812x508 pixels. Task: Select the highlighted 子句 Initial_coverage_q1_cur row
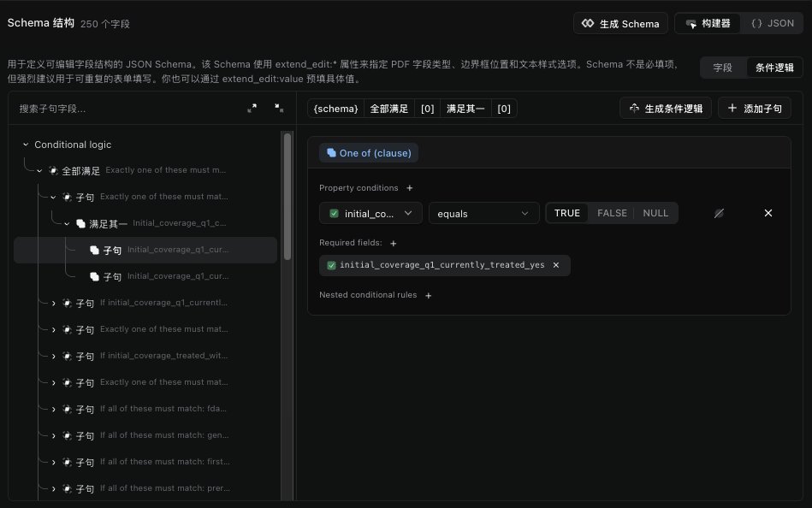[x=145, y=250]
